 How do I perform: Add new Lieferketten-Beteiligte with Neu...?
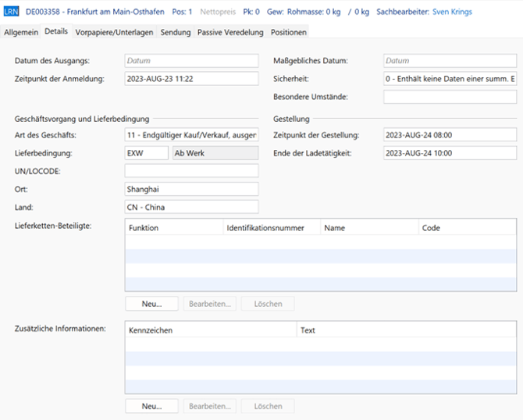pos(151,304)
